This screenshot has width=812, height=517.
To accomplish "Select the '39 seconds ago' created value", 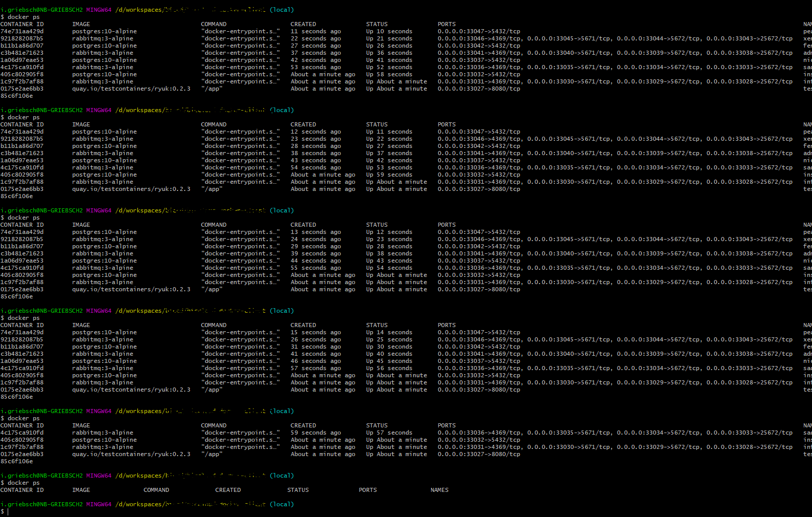I will [x=316, y=253].
